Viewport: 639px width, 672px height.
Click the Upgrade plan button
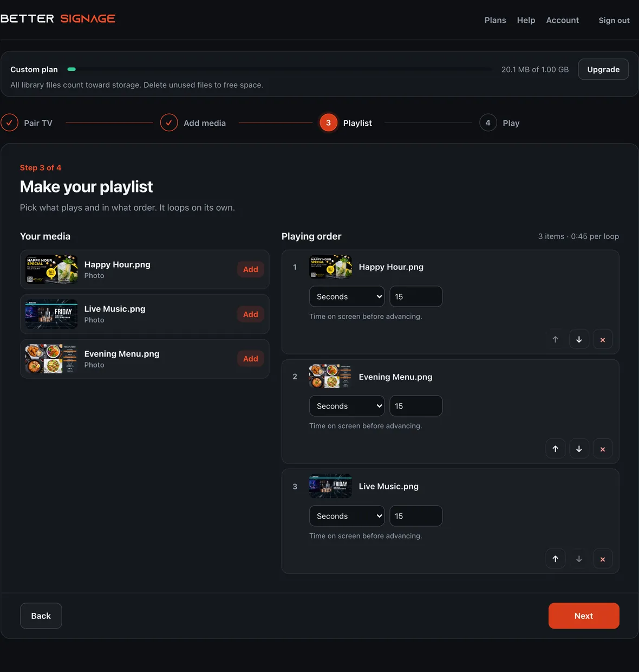[x=603, y=69]
